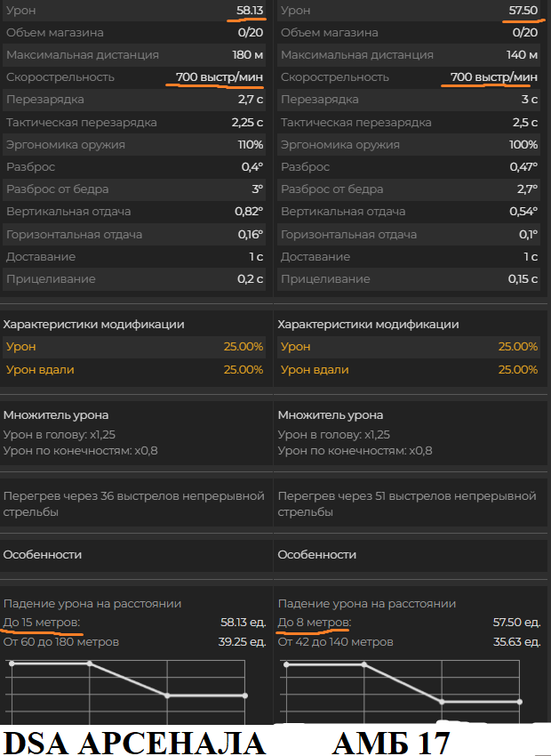Click DSA far damage value 39.25 ед.
This screenshot has width=551, height=756.
tap(242, 642)
